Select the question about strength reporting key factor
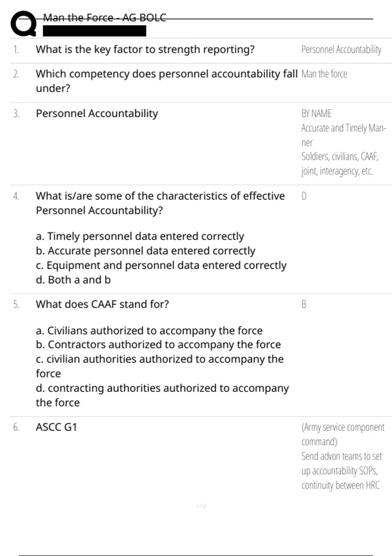This screenshot has width=392, height=556. pyautogui.click(x=145, y=49)
